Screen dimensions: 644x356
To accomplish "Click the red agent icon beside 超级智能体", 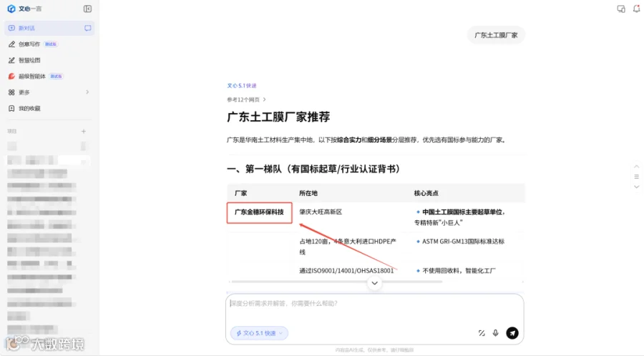I will [x=11, y=76].
